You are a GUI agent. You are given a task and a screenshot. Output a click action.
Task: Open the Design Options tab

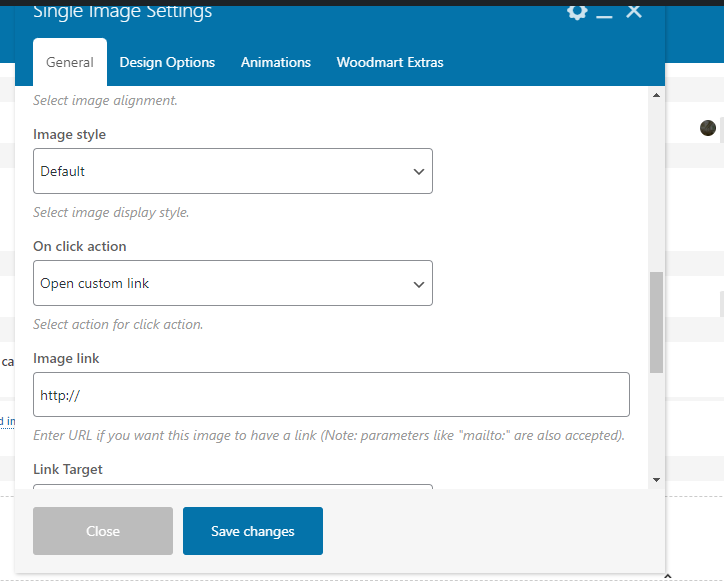(167, 62)
